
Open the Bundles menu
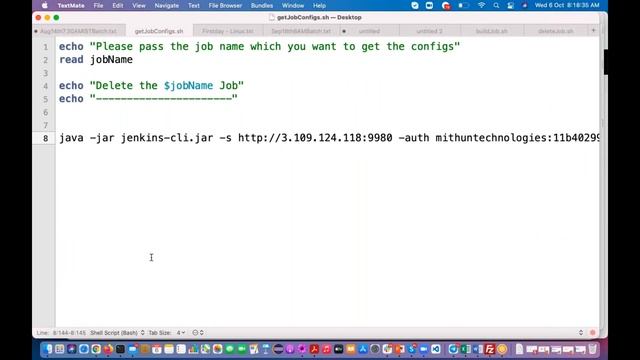[x=262, y=6]
